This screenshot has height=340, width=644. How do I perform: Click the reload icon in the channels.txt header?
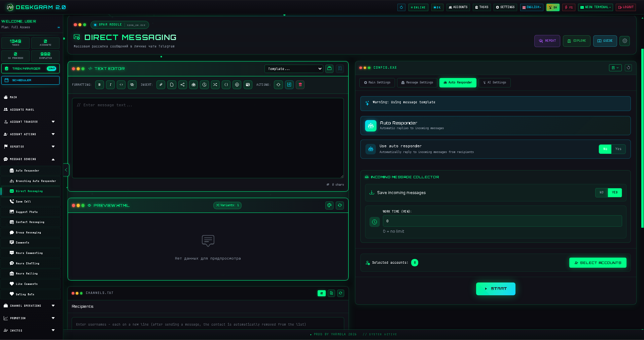341,293
